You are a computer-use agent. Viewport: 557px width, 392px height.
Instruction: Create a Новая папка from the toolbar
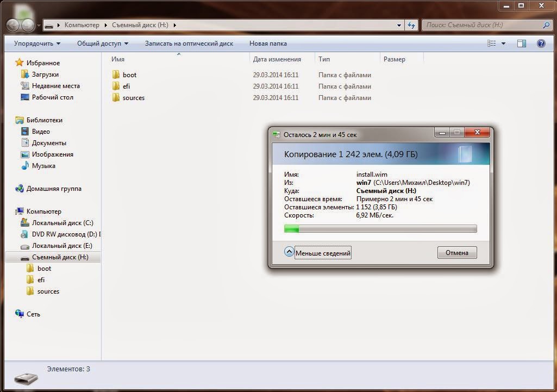(268, 43)
